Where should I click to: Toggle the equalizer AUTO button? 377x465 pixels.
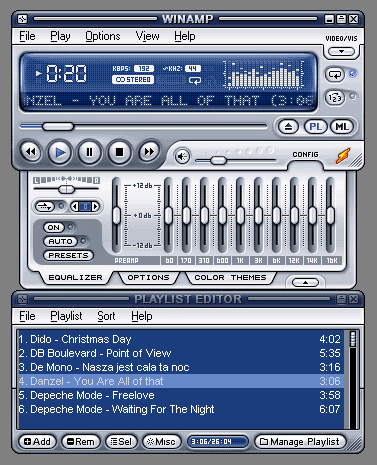pos(60,241)
